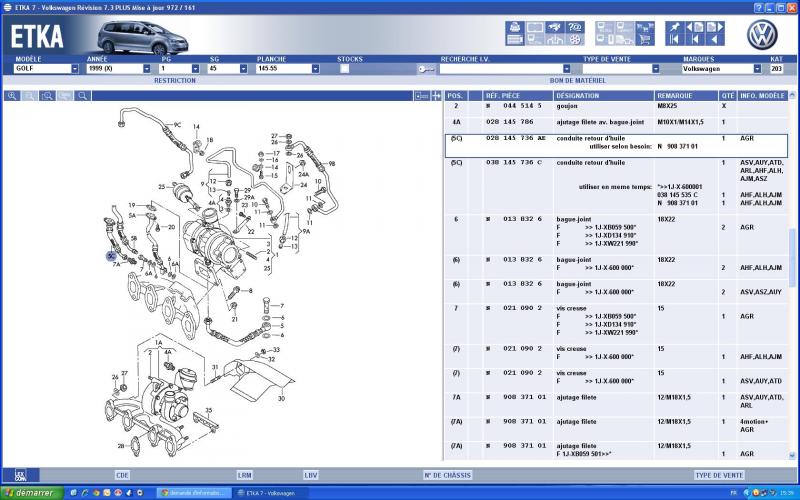Open the Windows démarrer start button
This screenshot has height=500, width=800.
[32, 493]
